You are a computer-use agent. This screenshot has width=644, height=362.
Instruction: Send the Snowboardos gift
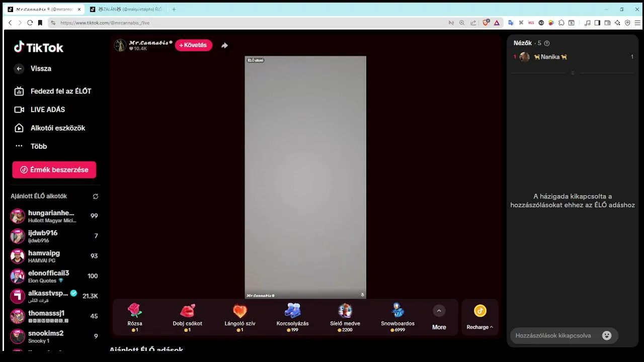pos(397,317)
